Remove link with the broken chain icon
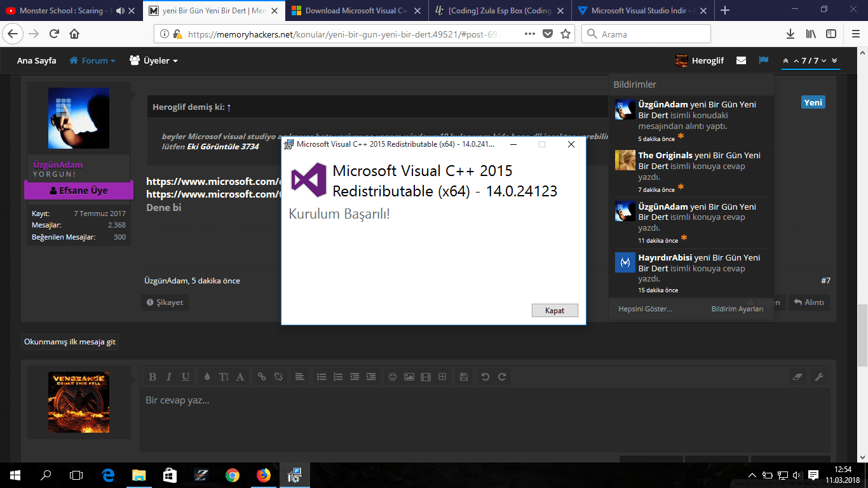 pos(278,377)
